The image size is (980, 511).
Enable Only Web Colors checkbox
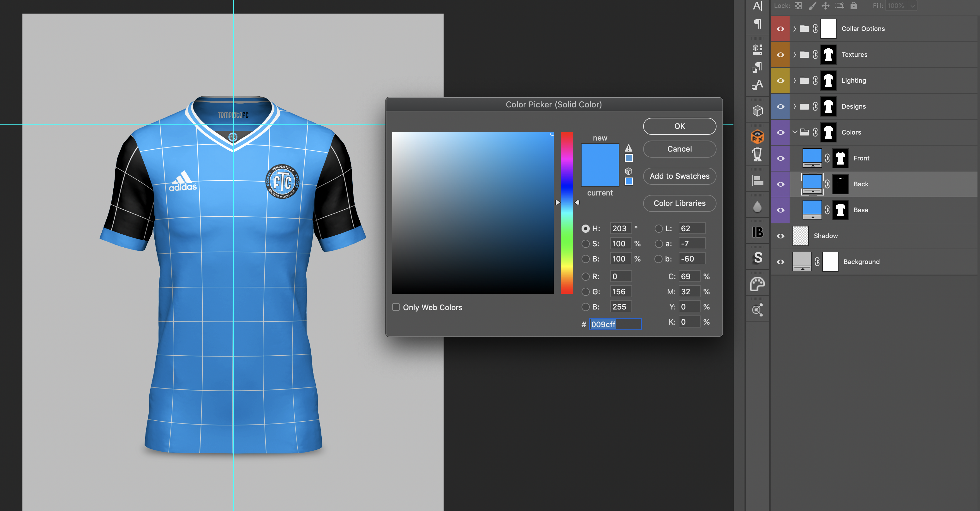coord(396,307)
